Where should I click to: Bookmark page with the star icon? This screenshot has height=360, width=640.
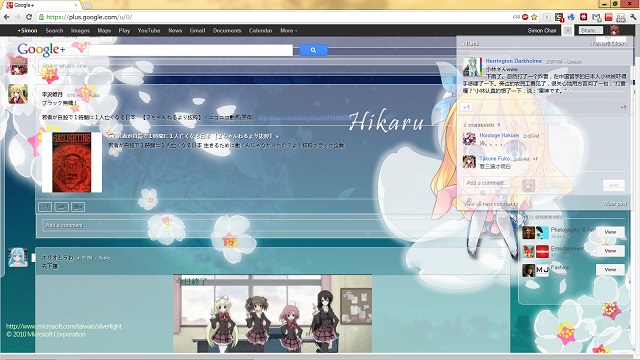click(534, 17)
